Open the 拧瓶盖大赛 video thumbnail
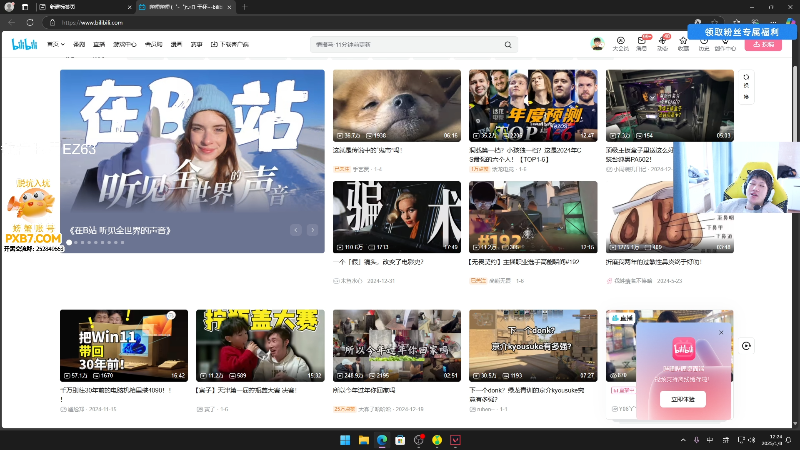Image resolution: width=800 pixels, height=450 pixels. pos(260,345)
